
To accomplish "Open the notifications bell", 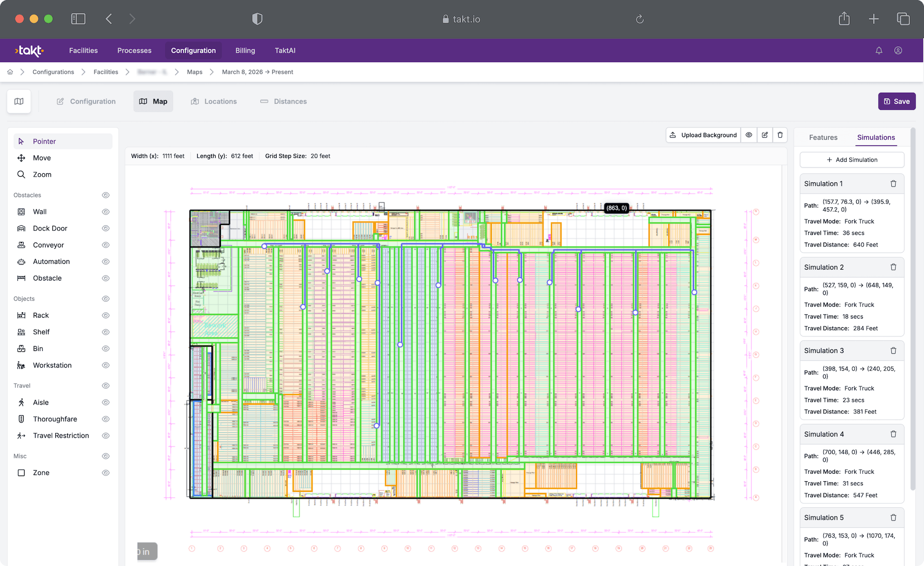I will coord(879,51).
